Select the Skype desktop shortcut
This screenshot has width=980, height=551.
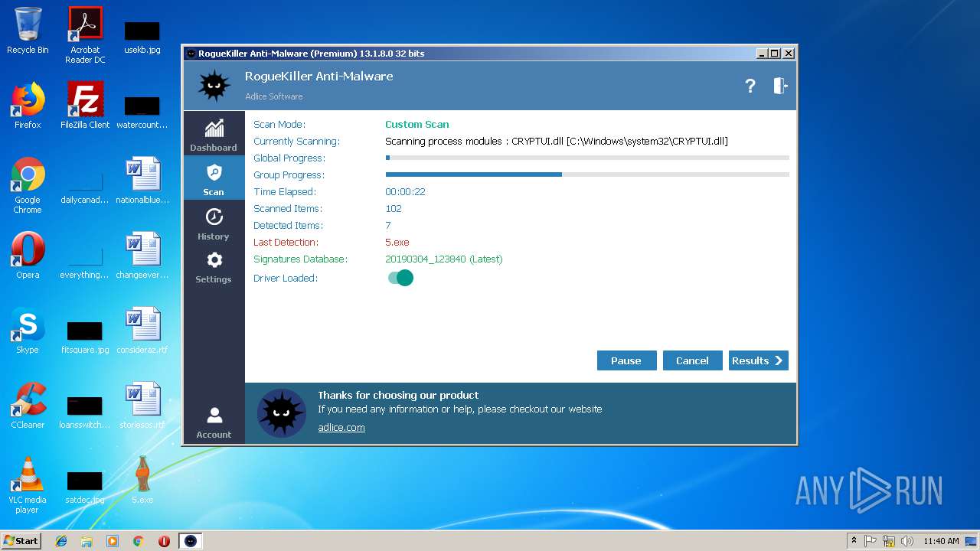click(28, 331)
